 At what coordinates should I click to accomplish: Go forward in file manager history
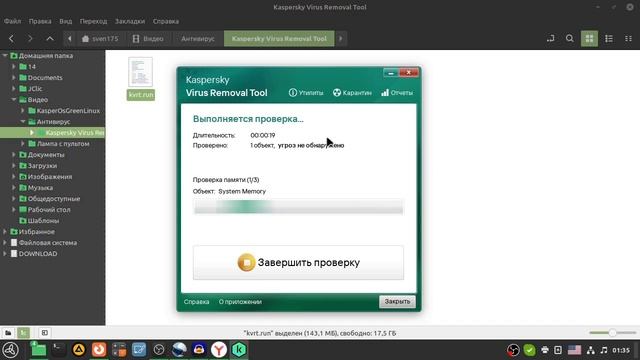click(30, 39)
